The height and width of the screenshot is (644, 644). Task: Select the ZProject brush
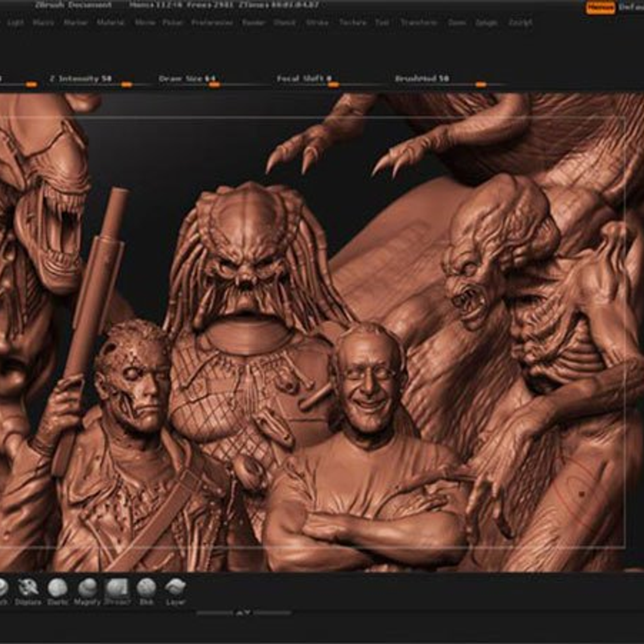(x=117, y=592)
